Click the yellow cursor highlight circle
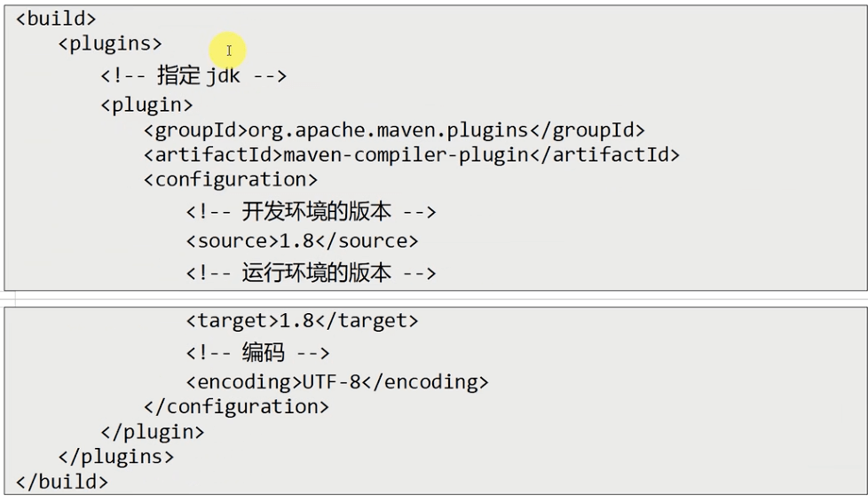Screen dimensions: 868x502 tap(228, 51)
